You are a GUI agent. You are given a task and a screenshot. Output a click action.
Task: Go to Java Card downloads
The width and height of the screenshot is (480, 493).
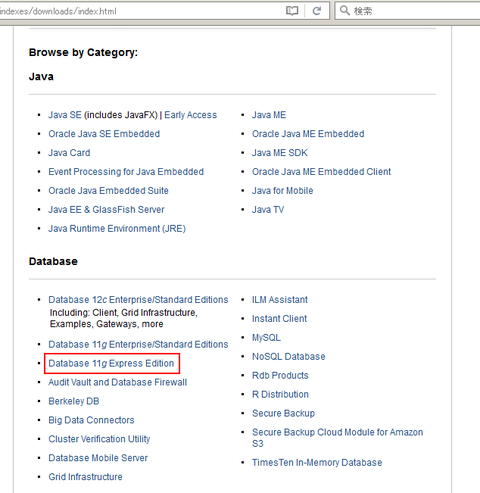pos(69,153)
